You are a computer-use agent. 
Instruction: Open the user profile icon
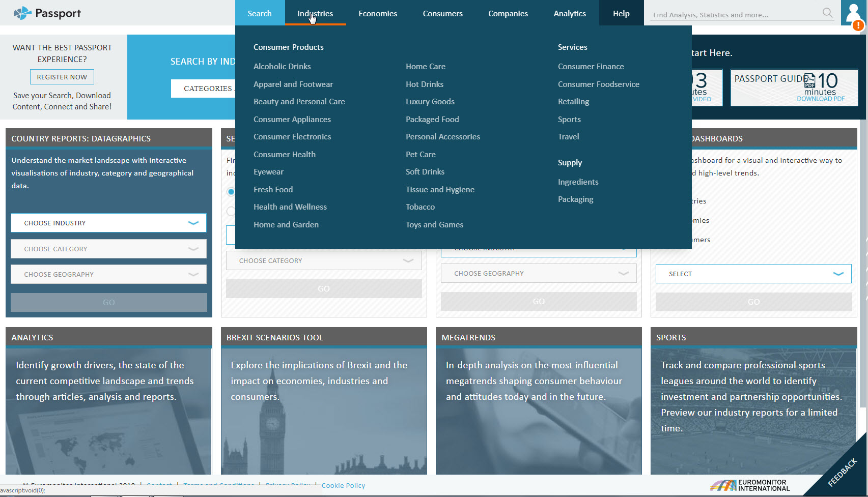(x=853, y=13)
